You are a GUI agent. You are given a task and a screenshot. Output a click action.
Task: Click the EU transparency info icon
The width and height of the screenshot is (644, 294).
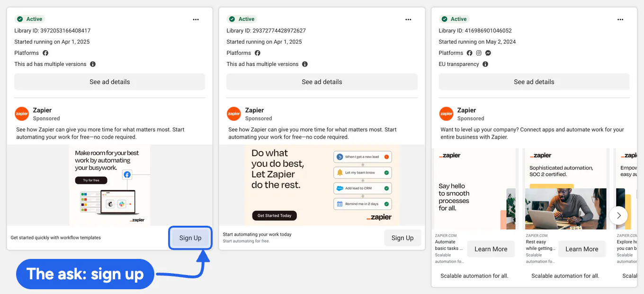pos(485,64)
